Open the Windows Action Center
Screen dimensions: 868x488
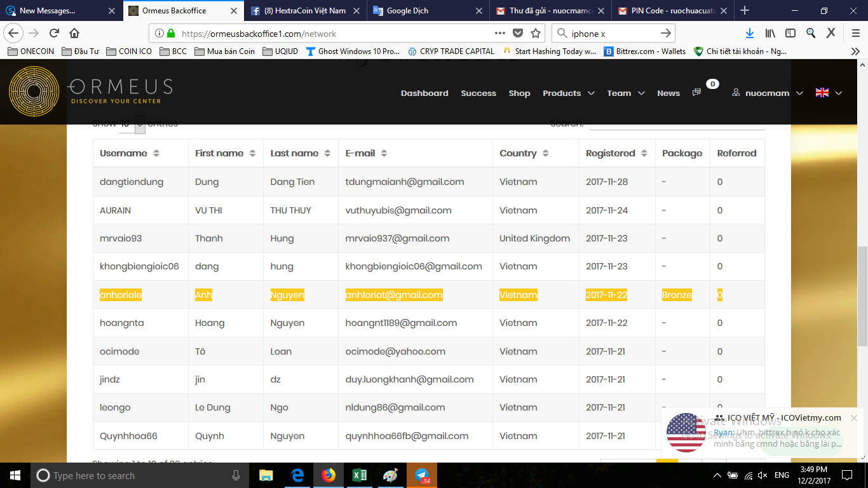click(846, 475)
